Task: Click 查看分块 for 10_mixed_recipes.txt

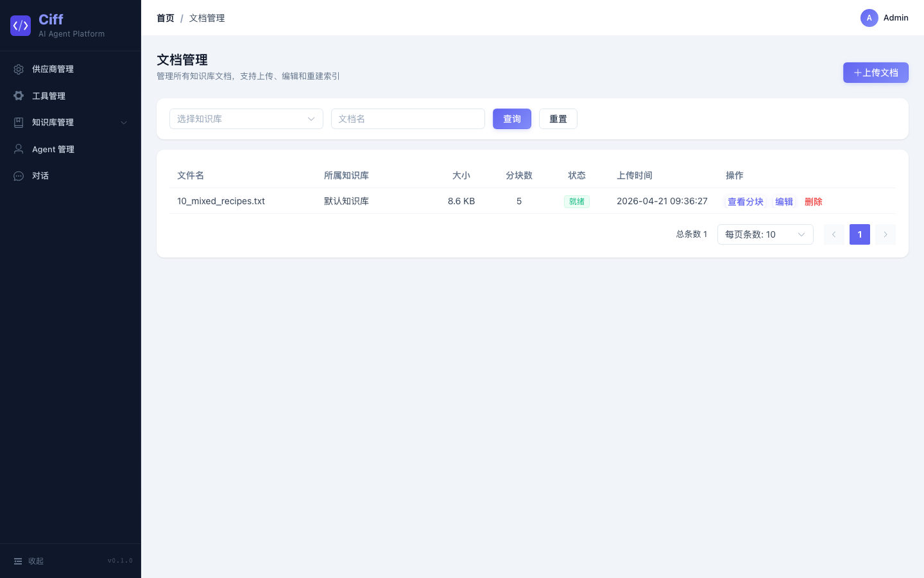Action: [x=746, y=202]
